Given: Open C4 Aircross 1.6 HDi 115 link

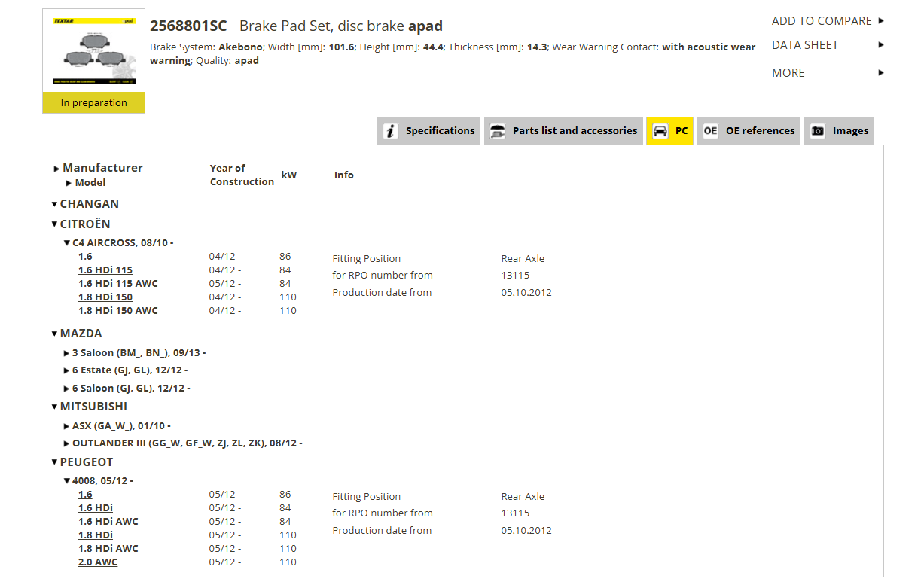Looking at the screenshot, I should click(x=105, y=270).
